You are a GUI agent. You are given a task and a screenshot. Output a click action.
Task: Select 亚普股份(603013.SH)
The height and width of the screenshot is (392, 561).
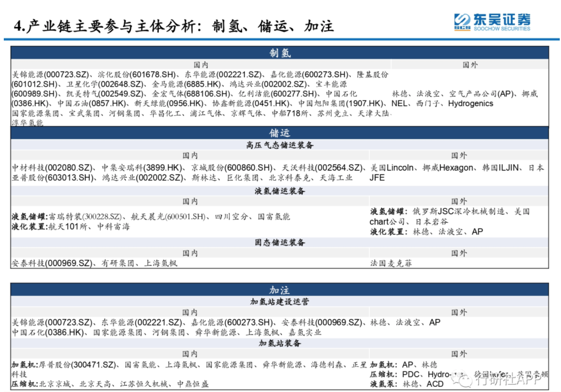coord(52,177)
